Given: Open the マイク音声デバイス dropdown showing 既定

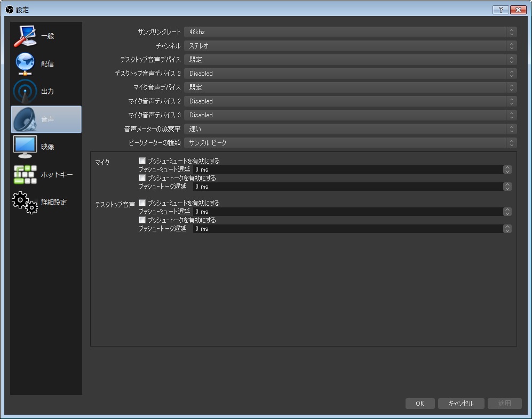Looking at the screenshot, I should pos(350,87).
